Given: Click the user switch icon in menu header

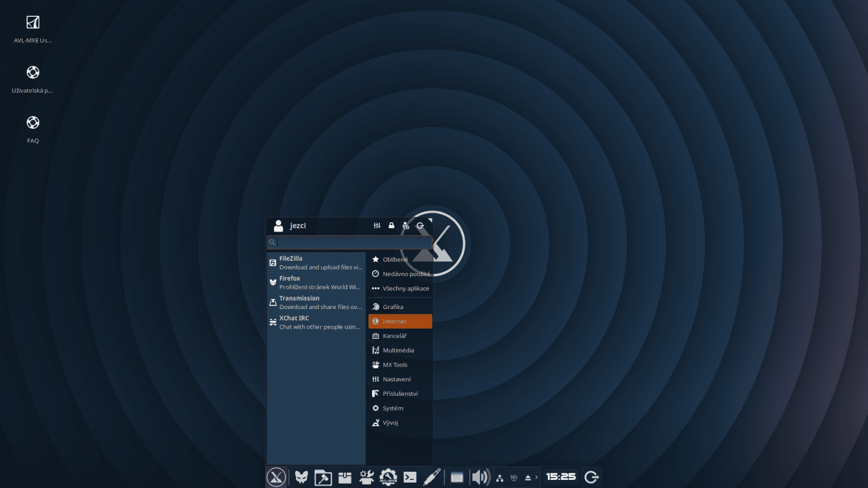Looking at the screenshot, I should pyautogui.click(x=405, y=225).
